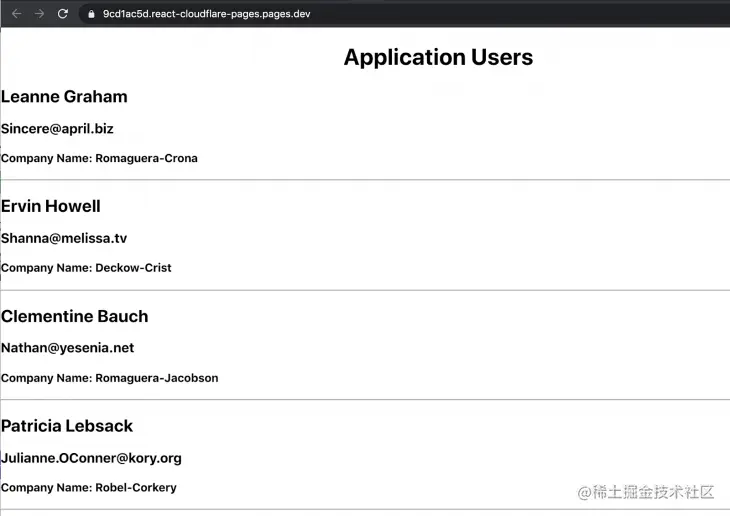Viewport: 730px width, 516px height.
Task: Select the name Ervin Howell
Action: point(51,206)
